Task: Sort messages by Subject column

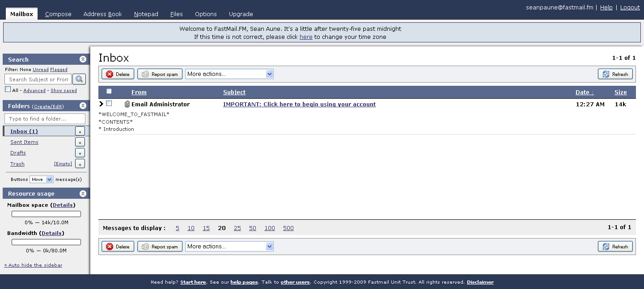Action: point(234,92)
